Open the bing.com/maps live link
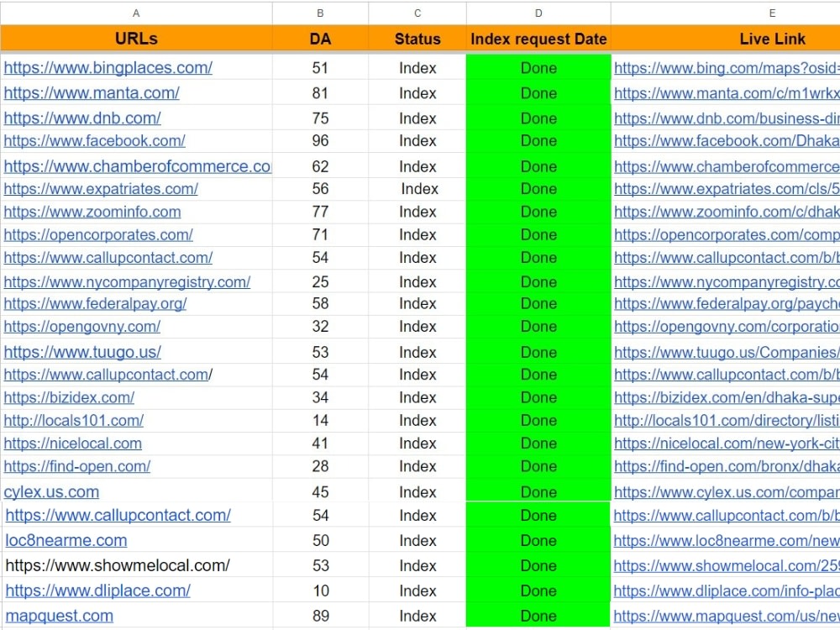Image resolution: width=840 pixels, height=630 pixels. coord(727,68)
